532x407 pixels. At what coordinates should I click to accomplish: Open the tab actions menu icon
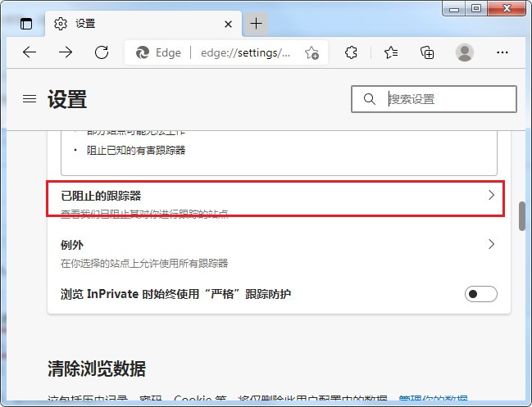pos(26,24)
